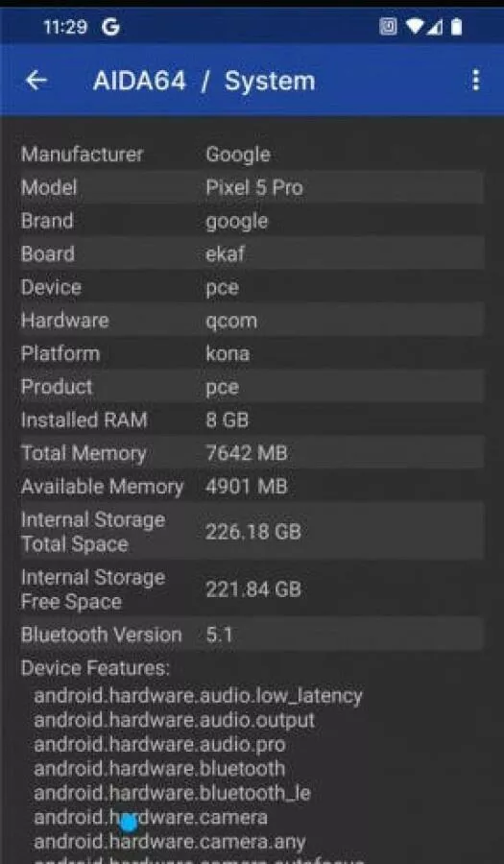
Task: Tap the Model Pixel 5 Pro row
Action: 252,187
